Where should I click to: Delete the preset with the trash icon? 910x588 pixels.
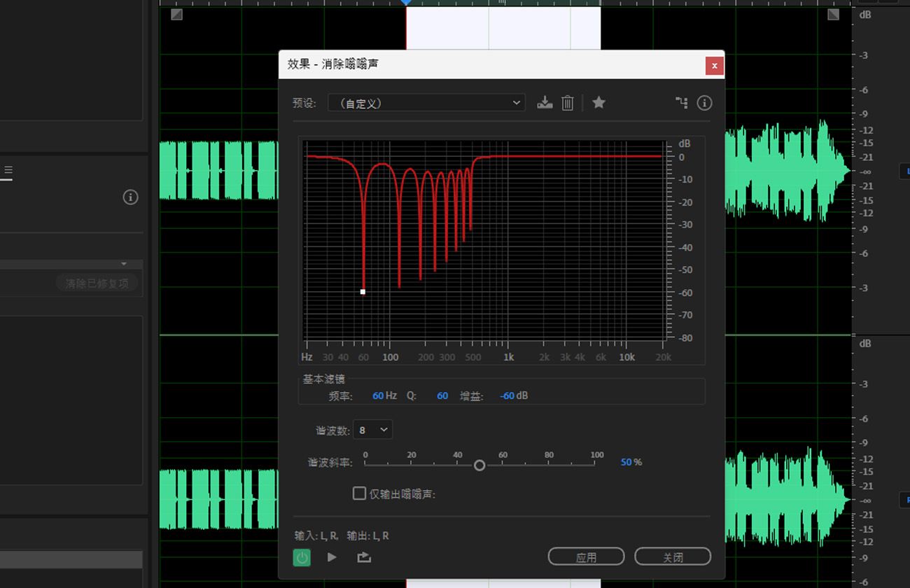point(568,103)
